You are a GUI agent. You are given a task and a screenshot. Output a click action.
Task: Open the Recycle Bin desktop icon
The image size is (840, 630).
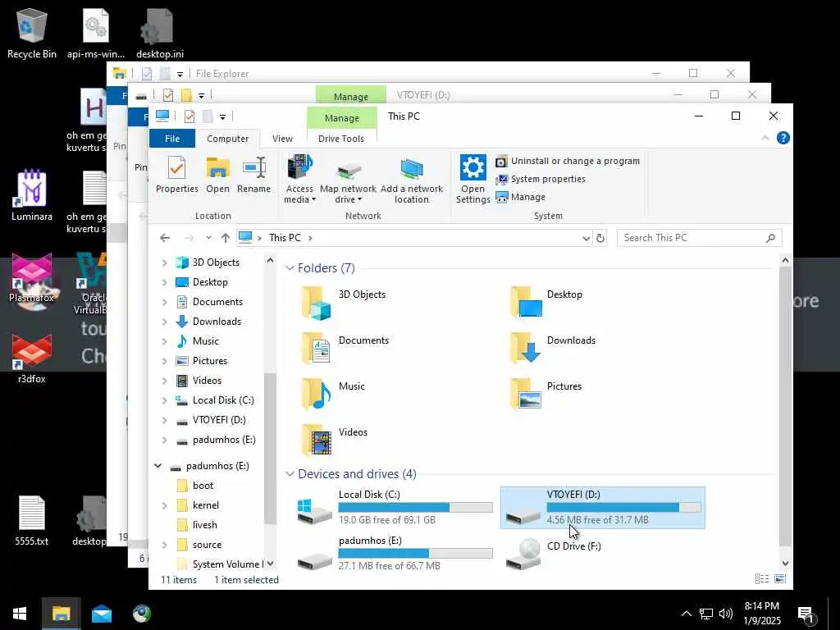click(32, 33)
